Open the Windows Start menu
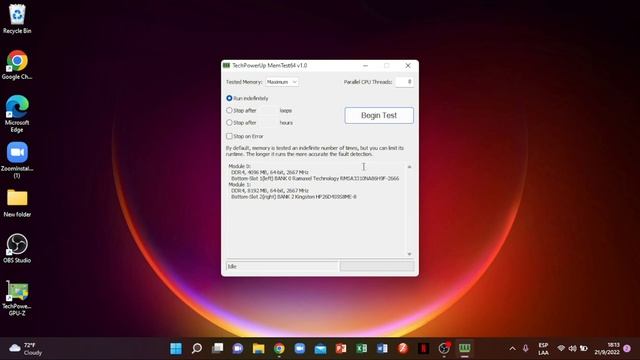 coord(176,348)
